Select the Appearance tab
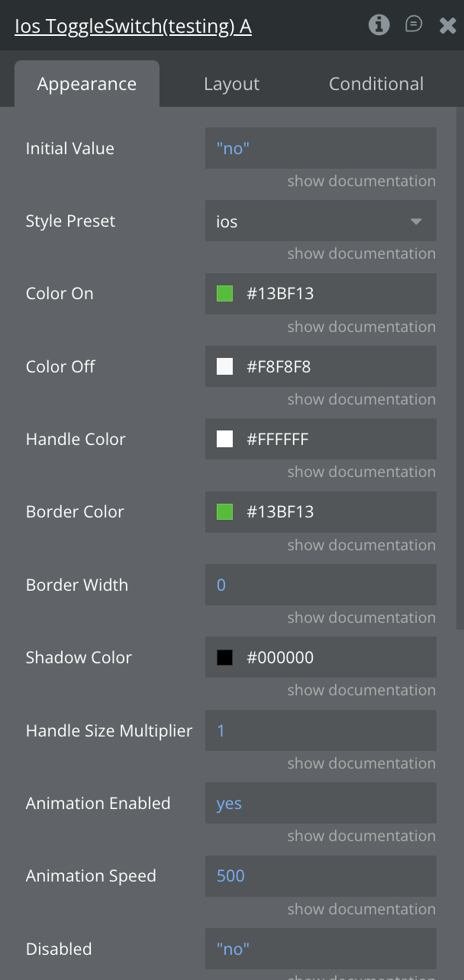This screenshot has height=980, width=464. [87, 84]
